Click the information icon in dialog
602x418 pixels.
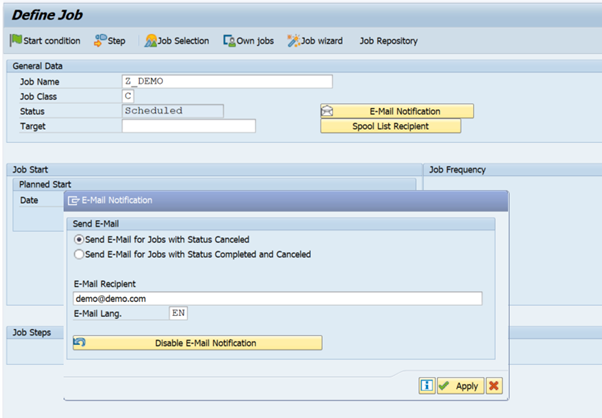pos(427,385)
